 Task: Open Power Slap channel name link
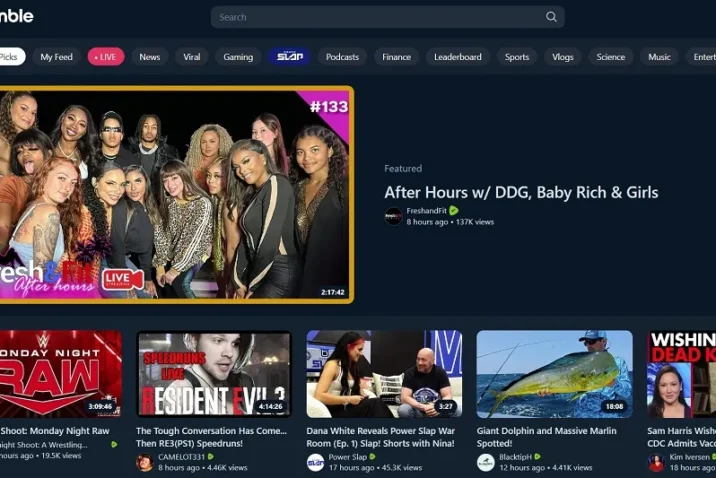tap(347, 457)
